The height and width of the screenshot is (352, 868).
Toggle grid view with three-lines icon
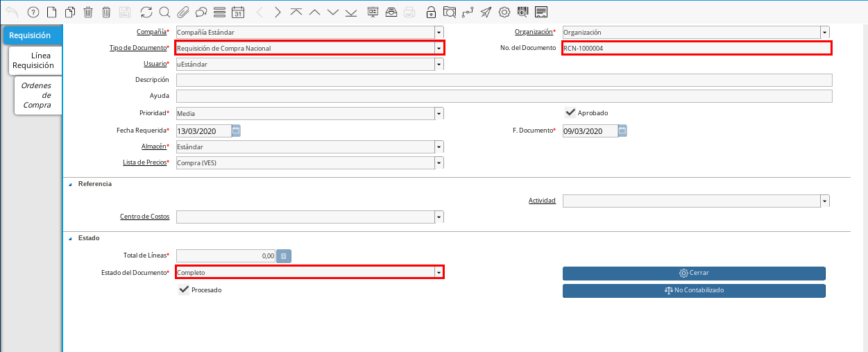(x=219, y=12)
